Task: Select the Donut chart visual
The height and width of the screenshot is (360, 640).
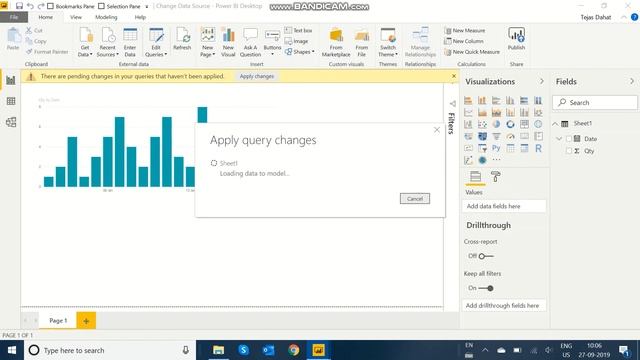Action: point(510,124)
